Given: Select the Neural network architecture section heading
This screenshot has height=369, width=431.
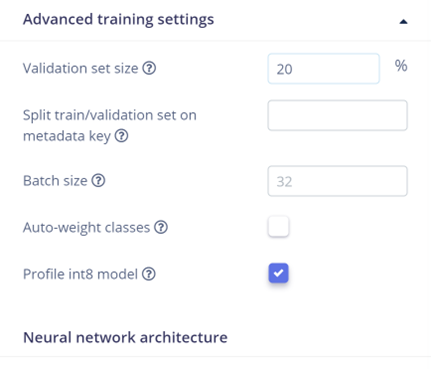Looking at the screenshot, I should click(125, 337).
